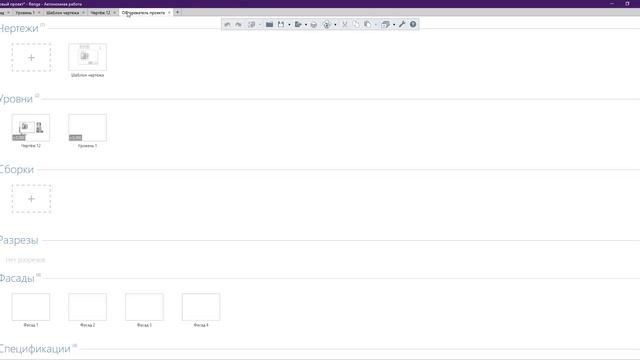Click the Шаблон чертежа label under thumbnail
The width and height of the screenshot is (640, 360).
point(87,75)
